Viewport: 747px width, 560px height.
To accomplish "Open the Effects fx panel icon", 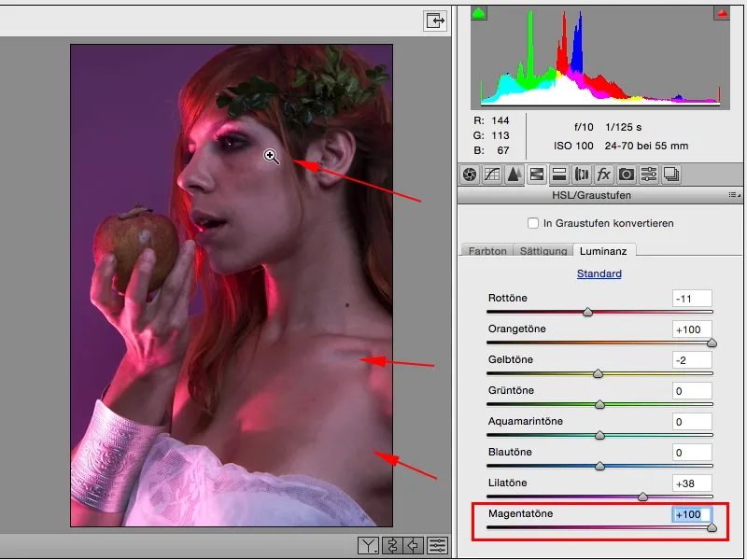I will (x=603, y=175).
